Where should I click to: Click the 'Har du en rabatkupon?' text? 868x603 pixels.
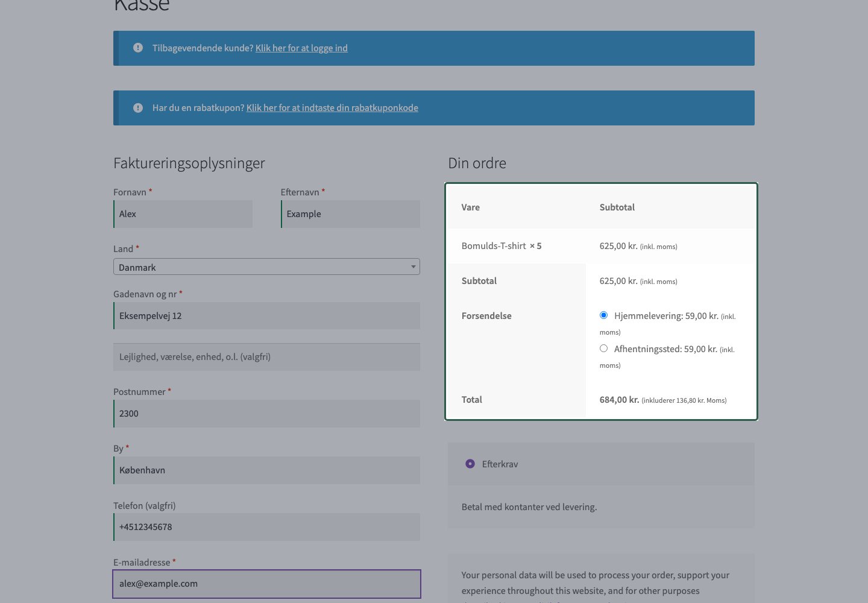198,108
